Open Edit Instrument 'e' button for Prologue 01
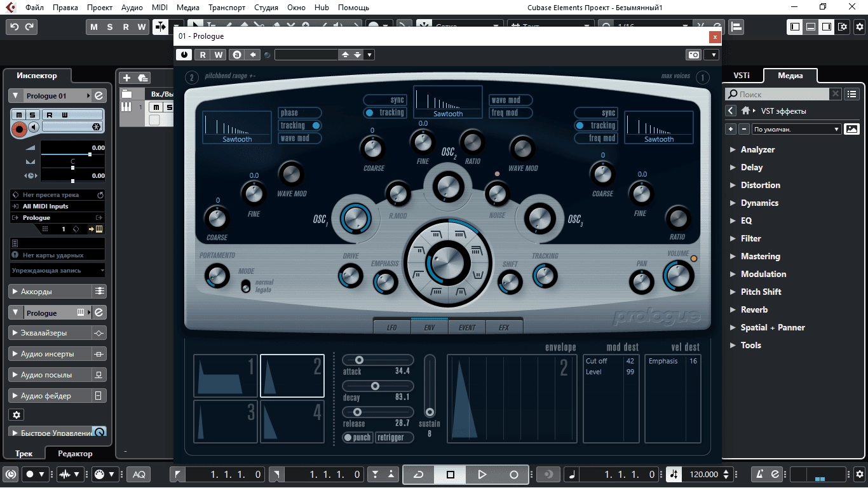Image resolution: width=868 pixels, height=488 pixels. [x=98, y=96]
